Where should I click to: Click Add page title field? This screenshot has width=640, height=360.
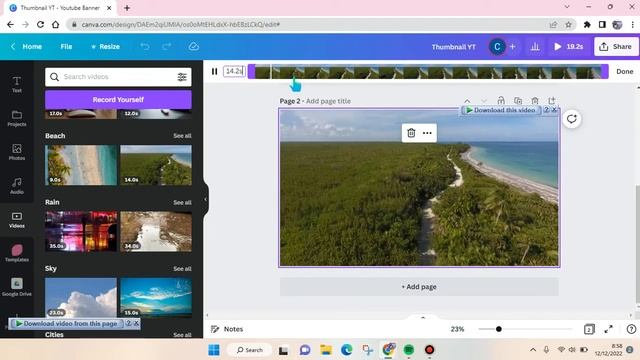tap(328, 101)
